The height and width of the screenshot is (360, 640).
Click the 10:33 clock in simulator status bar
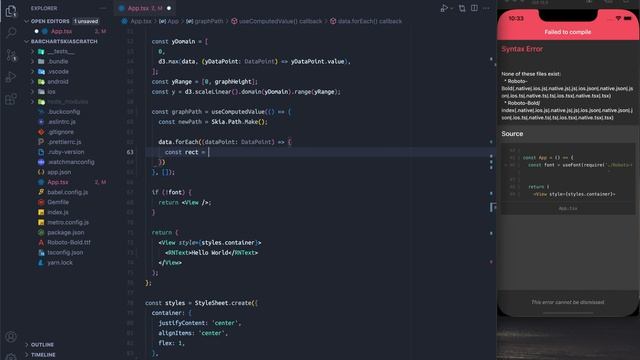516,19
